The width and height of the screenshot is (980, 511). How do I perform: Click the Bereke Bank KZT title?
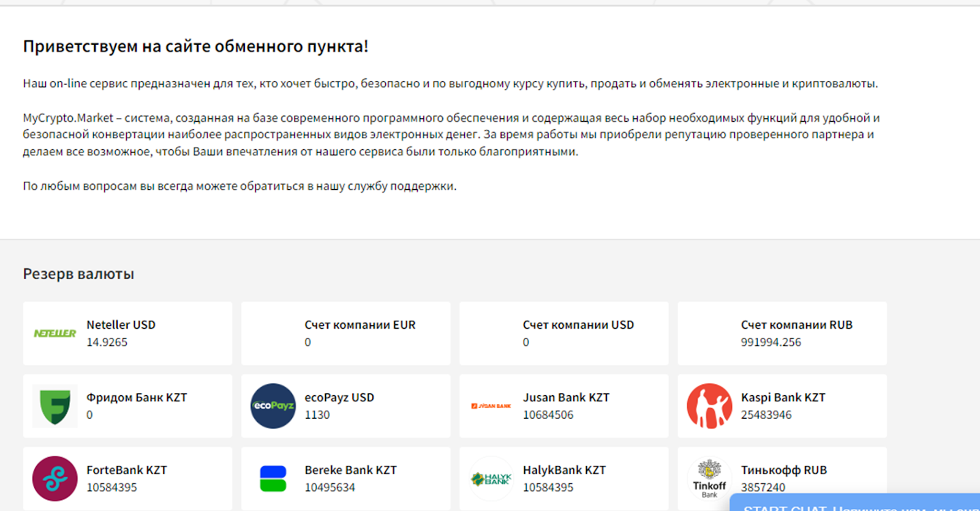350,470
